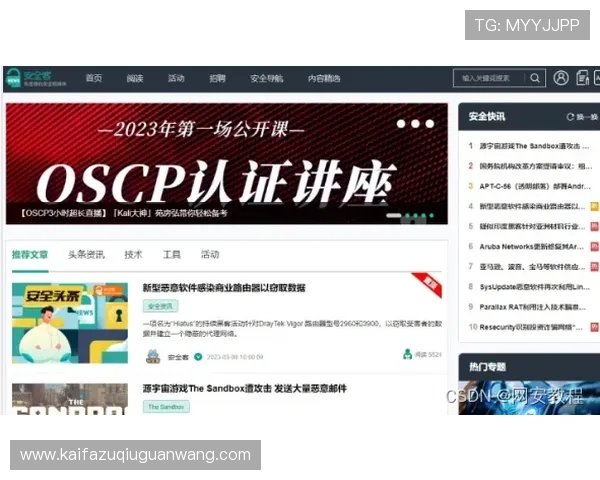
Task: Open news item 9 Parallax RAT
Action: [532, 307]
